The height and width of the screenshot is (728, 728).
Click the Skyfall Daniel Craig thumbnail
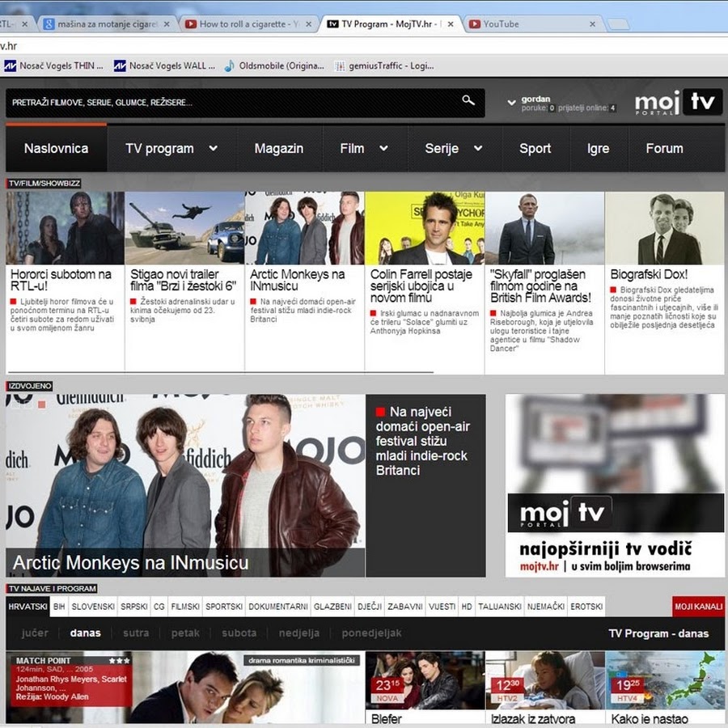[x=544, y=228]
